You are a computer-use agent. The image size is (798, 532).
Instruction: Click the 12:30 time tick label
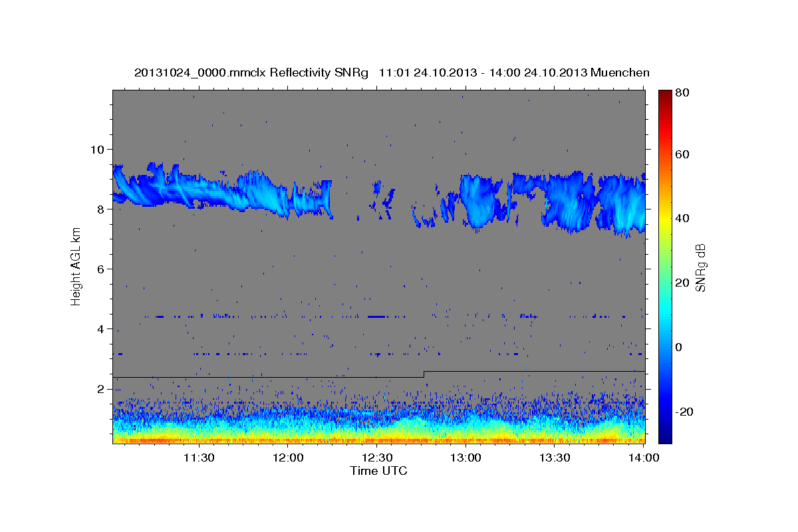[376, 458]
